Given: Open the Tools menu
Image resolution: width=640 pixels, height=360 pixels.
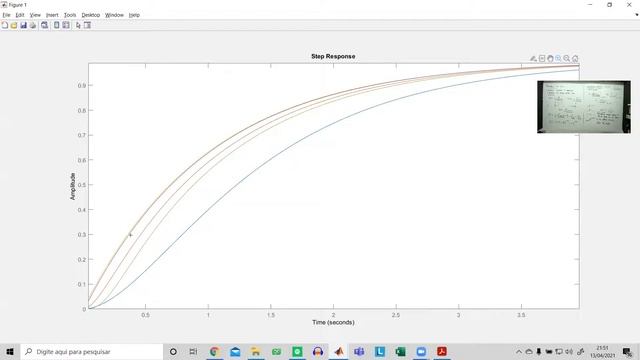Looking at the screenshot, I should [x=70, y=15].
